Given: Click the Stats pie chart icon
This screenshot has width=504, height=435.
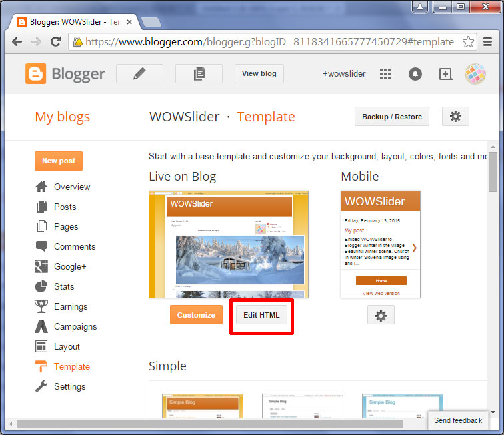Looking at the screenshot, I should pyautogui.click(x=41, y=286).
